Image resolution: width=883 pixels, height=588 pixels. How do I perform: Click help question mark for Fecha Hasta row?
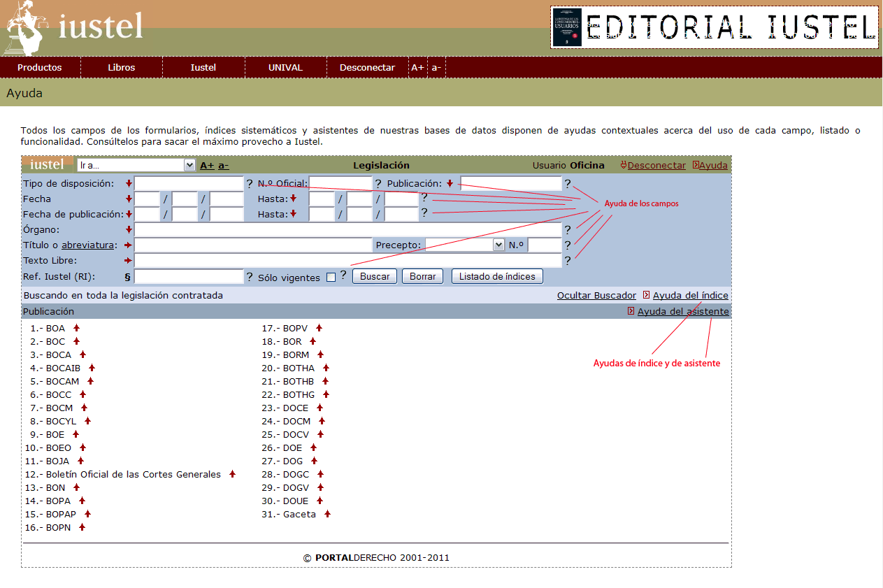coord(424,197)
